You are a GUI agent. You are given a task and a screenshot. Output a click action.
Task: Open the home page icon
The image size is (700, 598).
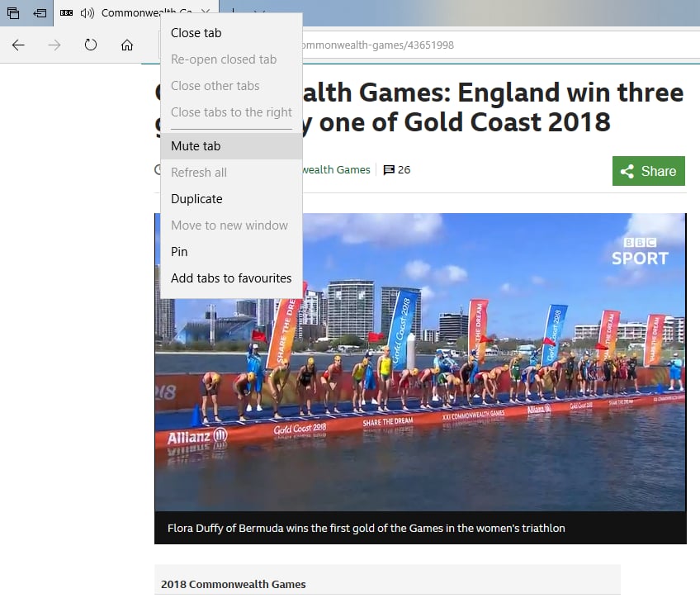point(127,45)
